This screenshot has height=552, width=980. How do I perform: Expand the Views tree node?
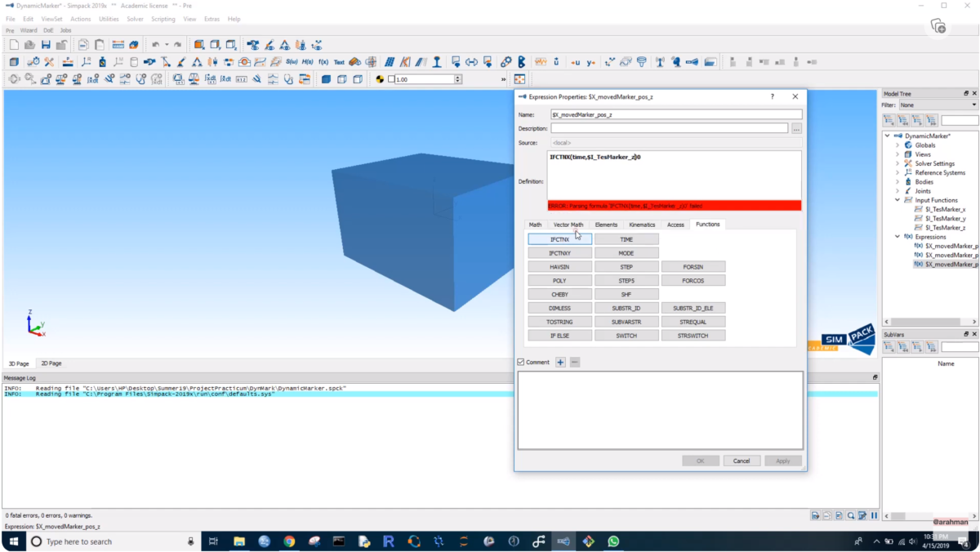coord(898,154)
